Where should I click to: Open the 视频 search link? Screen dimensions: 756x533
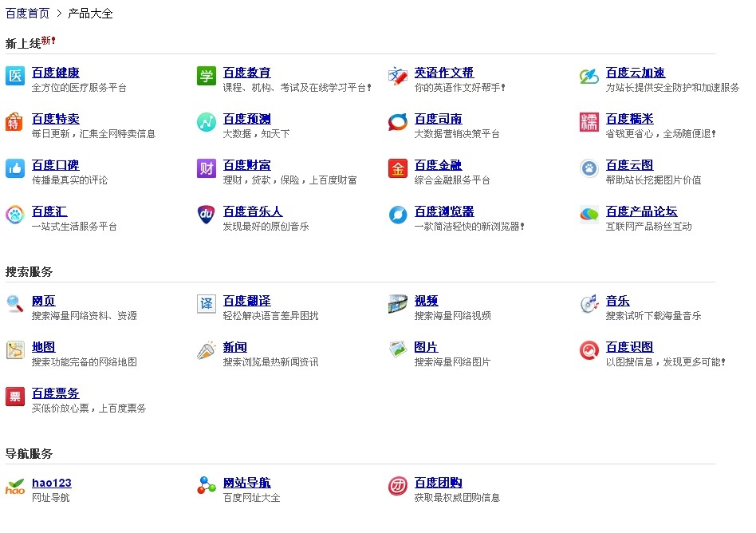coord(426,301)
